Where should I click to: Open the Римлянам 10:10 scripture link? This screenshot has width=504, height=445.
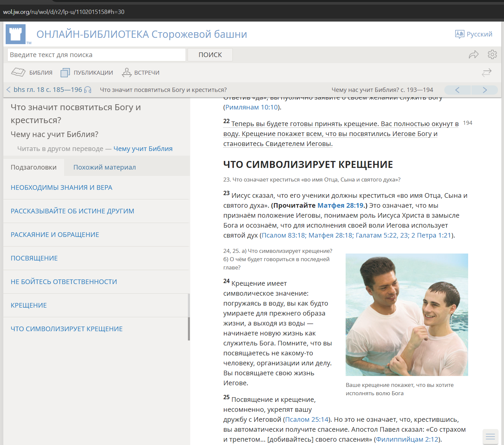tap(251, 107)
